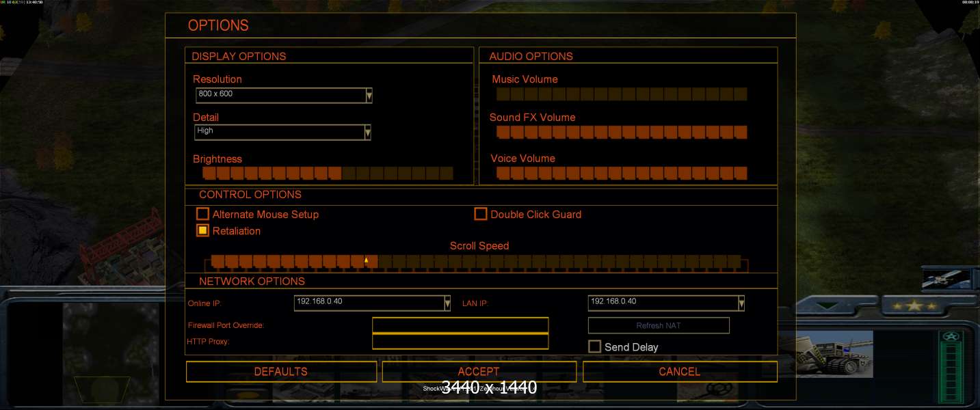Click the HTTP Proxy label
Screen dimensions: 980x410
click(208, 341)
